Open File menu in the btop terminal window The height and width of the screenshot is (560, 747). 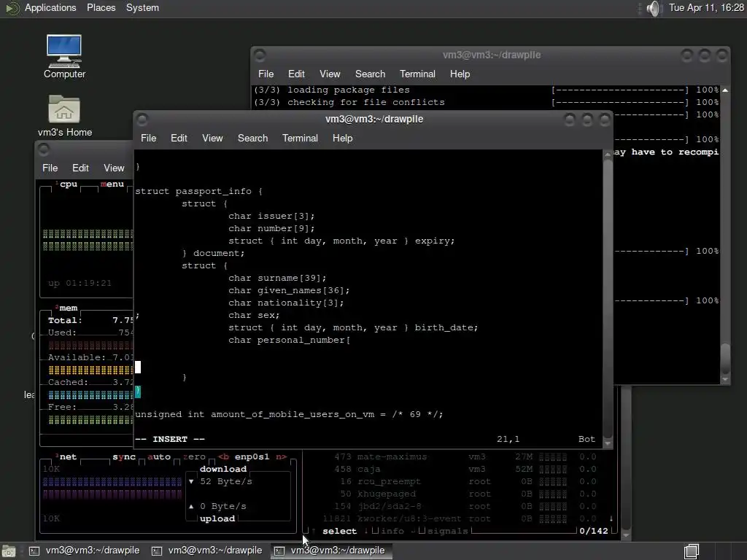[x=50, y=168]
